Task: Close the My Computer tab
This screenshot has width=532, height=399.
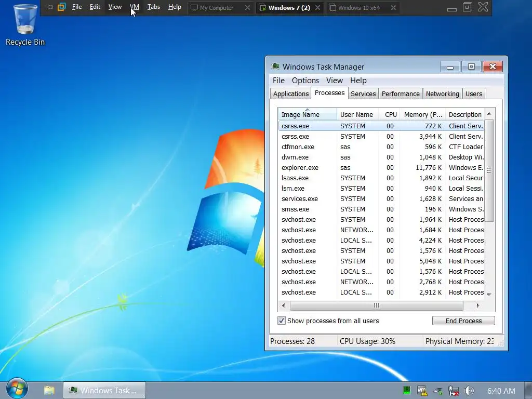Action: pos(248,7)
